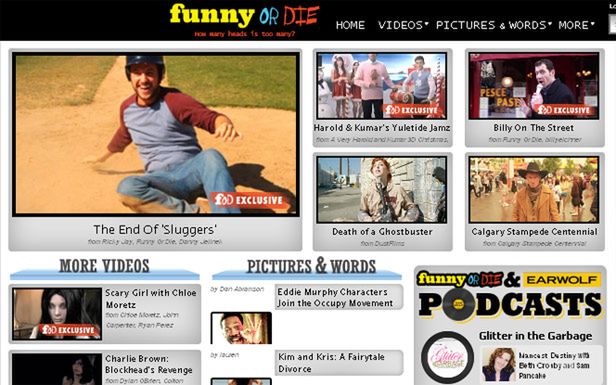Click Charlie Brown: Blockhead's Revenge title
The image size is (616, 385).
[x=148, y=364]
